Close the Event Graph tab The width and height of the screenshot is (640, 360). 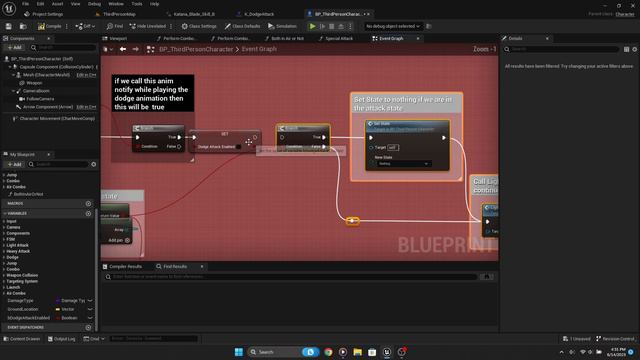(418, 38)
